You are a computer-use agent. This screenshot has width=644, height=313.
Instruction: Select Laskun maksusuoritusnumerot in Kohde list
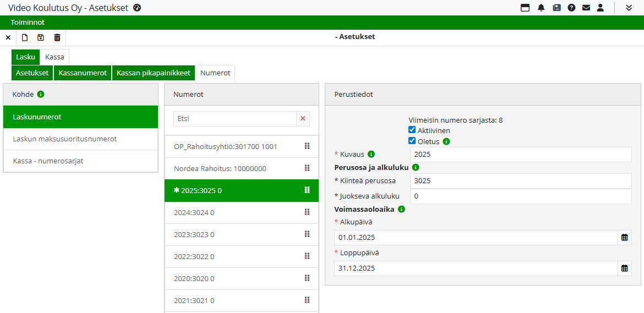pos(65,139)
